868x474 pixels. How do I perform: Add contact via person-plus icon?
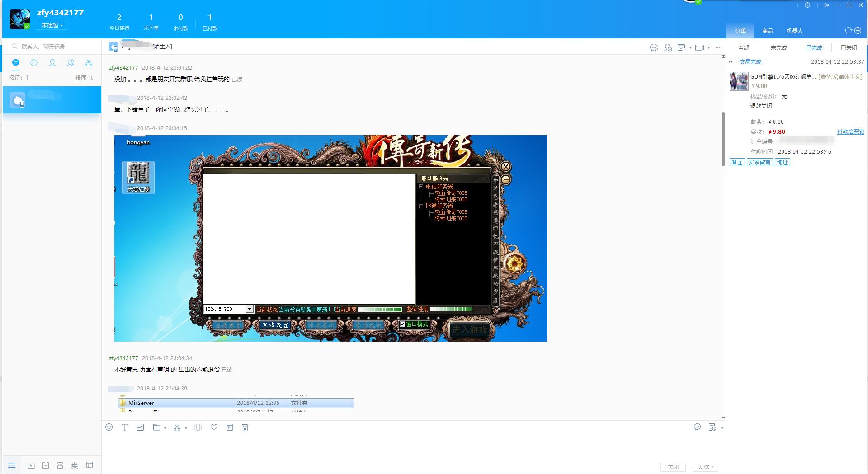(x=668, y=47)
